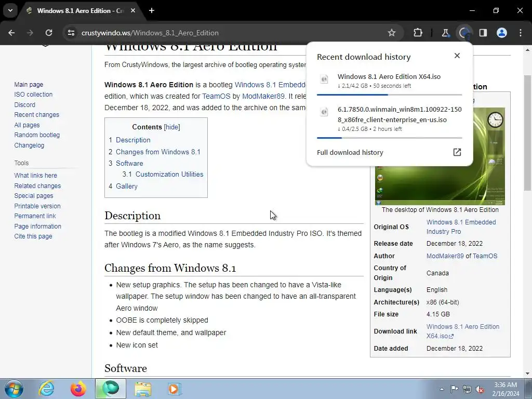This screenshot has width=532, height=399.
Task: Open full download history external icon
Action: click(457, 152)
